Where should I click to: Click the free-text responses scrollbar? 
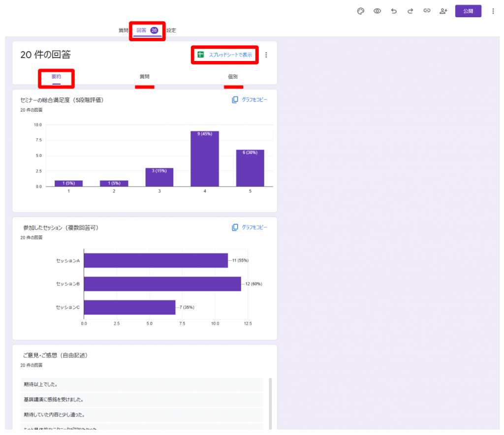(270, 404)
